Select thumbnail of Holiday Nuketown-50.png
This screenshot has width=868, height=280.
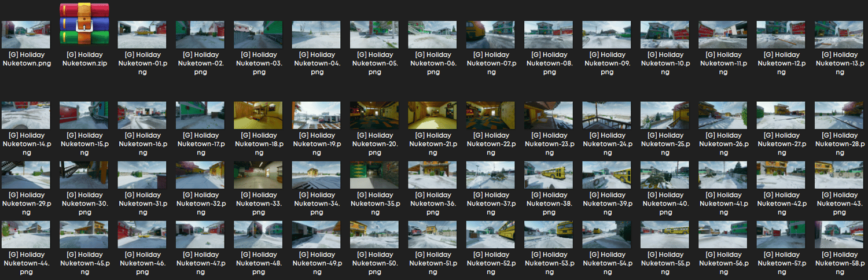374,234
